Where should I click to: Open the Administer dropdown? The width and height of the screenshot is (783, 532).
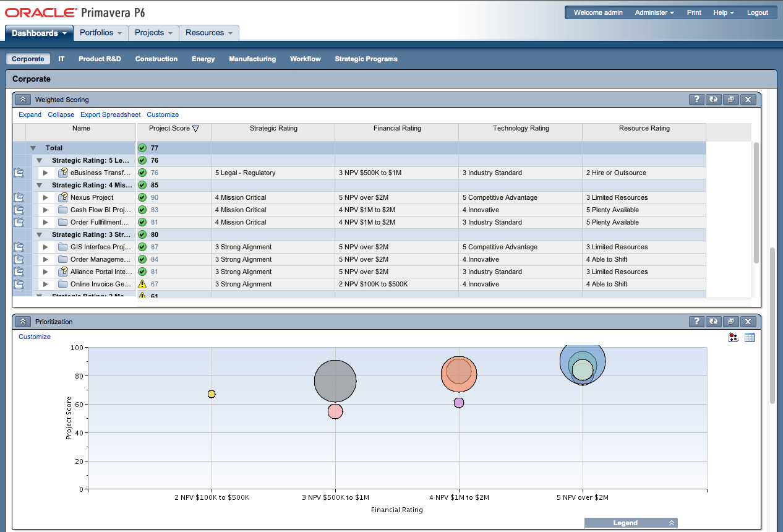pyautogui.click(x=654, y=12)
